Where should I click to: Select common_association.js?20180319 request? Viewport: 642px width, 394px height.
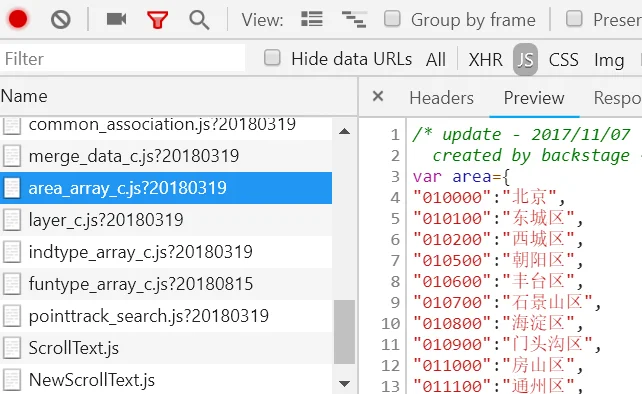tap(166, 128)
